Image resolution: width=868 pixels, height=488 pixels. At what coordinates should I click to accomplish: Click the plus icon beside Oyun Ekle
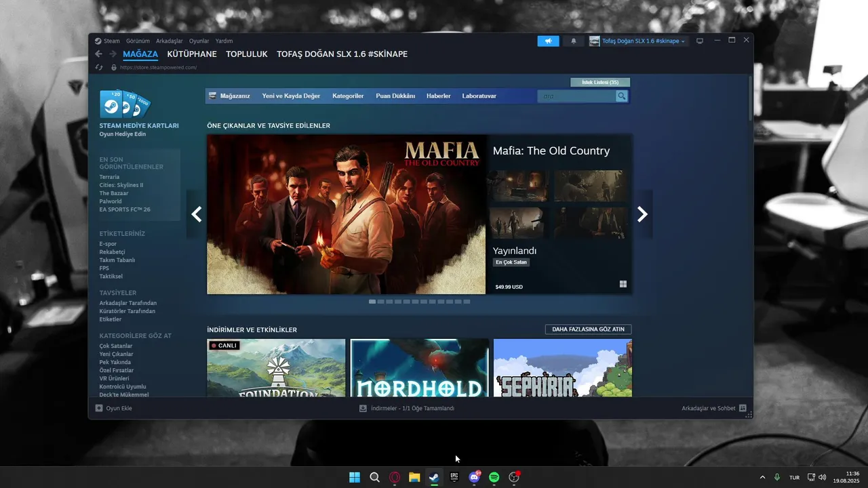[x=99, y=408]
